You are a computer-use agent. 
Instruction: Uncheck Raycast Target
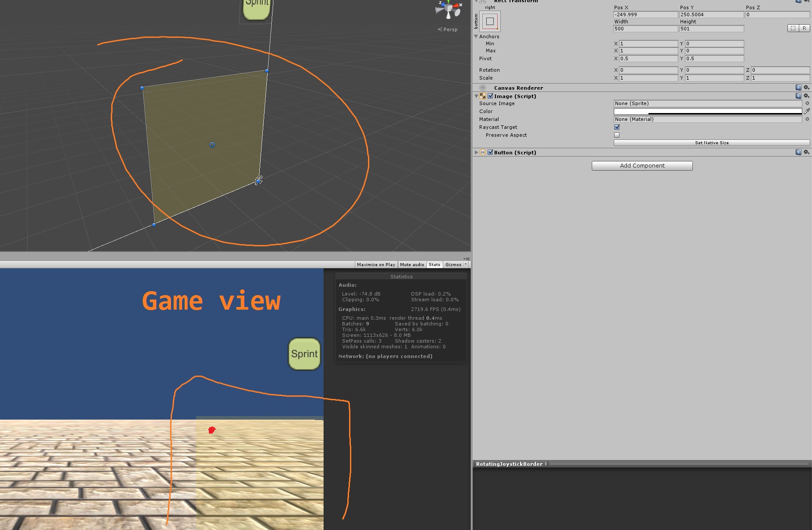pyautogui.click(x=617, y=127)
